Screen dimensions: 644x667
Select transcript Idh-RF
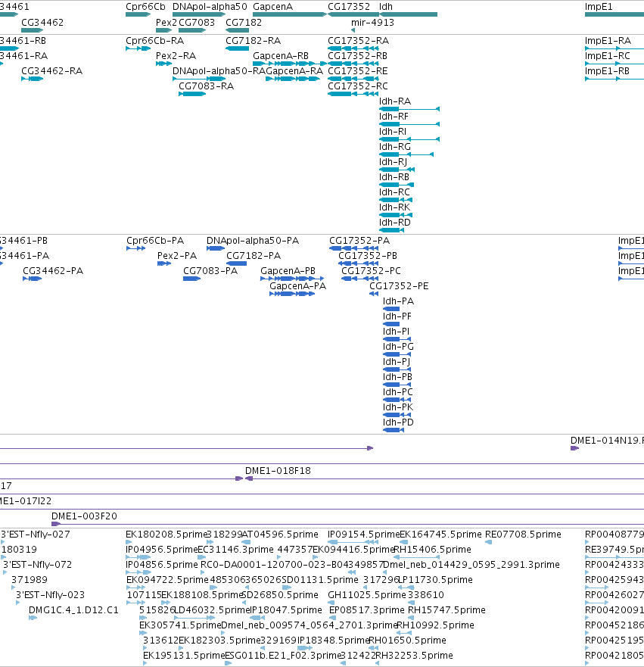click(x=394, y=117)
